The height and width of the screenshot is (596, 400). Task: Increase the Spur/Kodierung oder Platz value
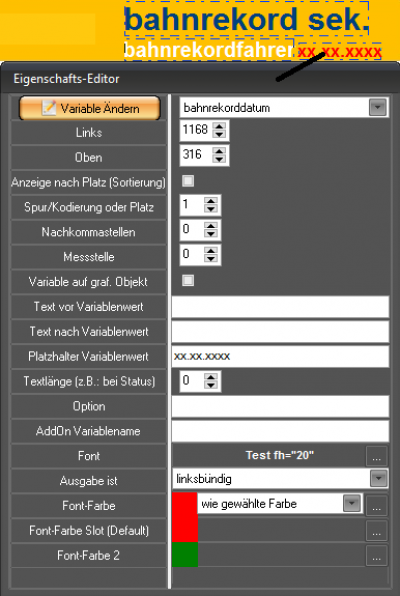point(211,201)
